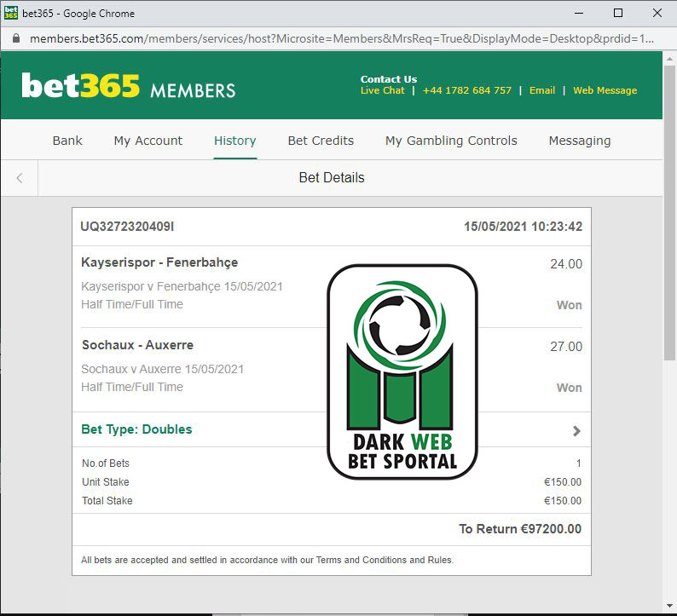Click the lock icon in address bar
The width and height of the screenshot is (677, 616).
[16, 38]
